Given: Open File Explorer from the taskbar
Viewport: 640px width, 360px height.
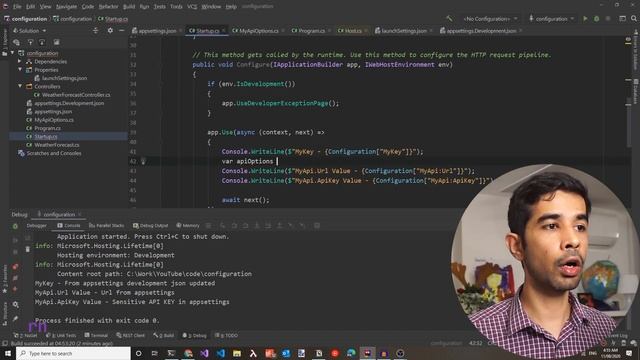Looking at the screenshot, I should click(237, 353).
